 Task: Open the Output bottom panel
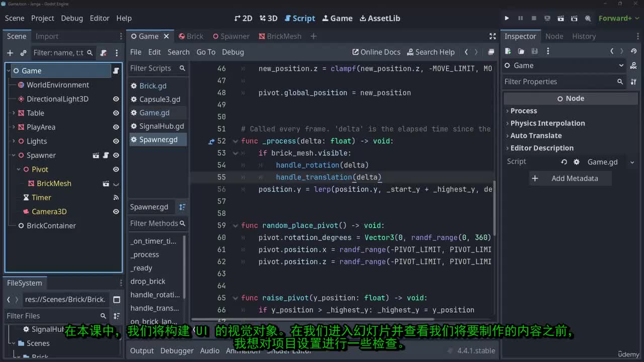pos(142,351)
